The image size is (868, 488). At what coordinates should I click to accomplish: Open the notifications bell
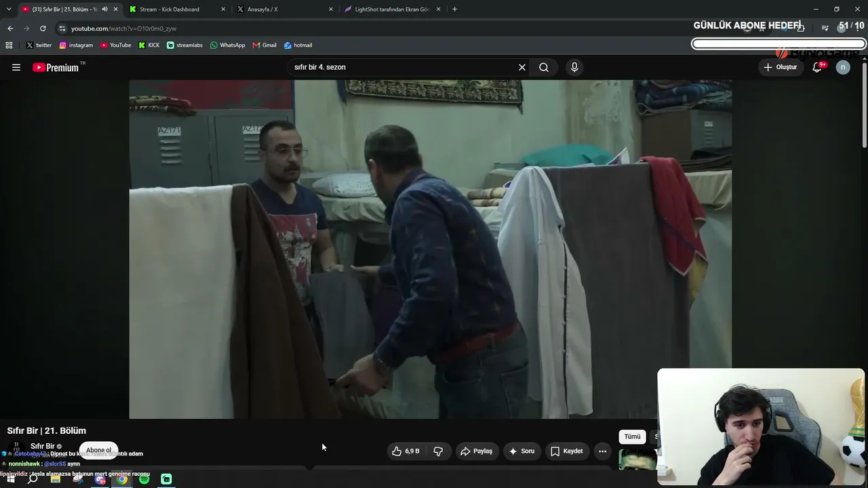pos(817,67)
